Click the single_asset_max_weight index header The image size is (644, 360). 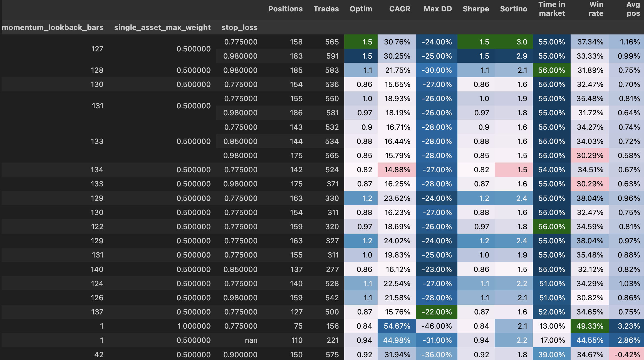click(162, 27)
